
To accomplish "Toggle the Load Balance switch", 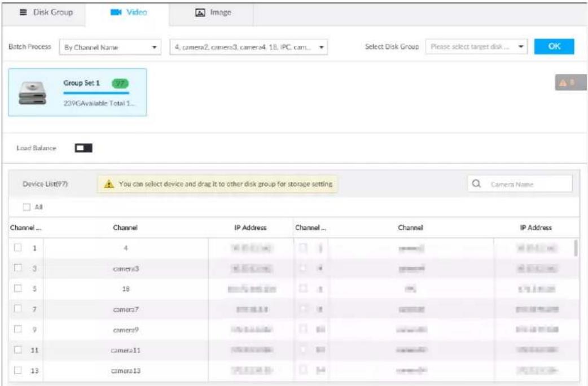I will click(84, 148).
